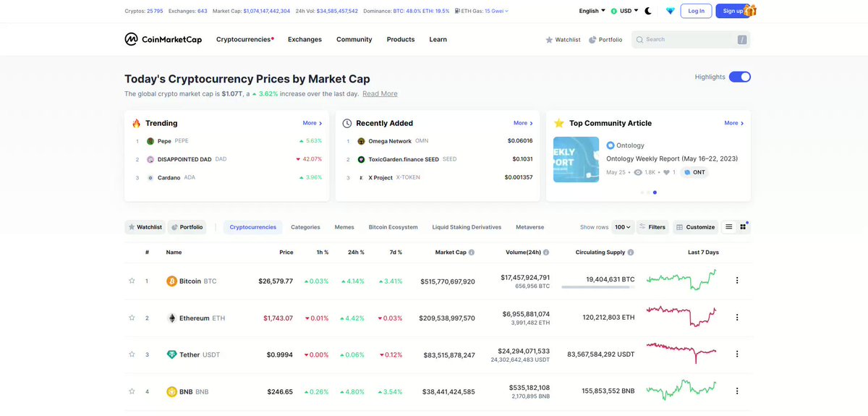Open the Ontology Weekly Report thumbnail
This screenshot has width=868, height=416.
pyautogui.click(x=576, y=159)
